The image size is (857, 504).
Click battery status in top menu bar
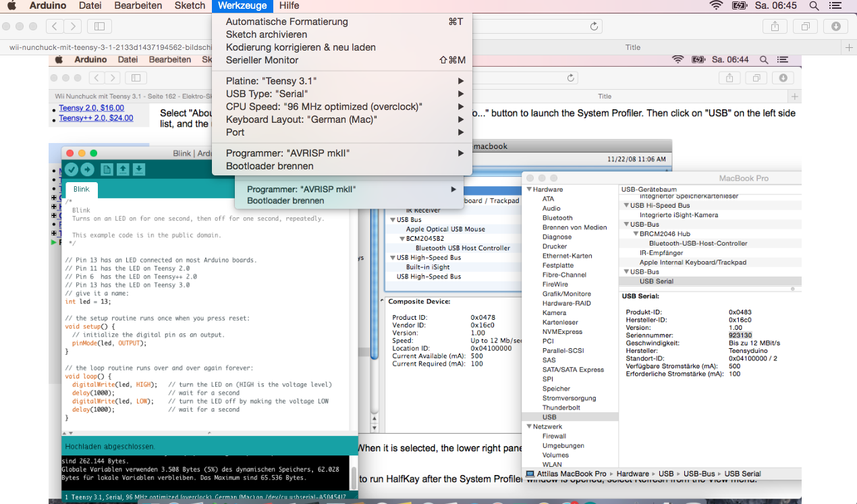click(x=739, y=5)
